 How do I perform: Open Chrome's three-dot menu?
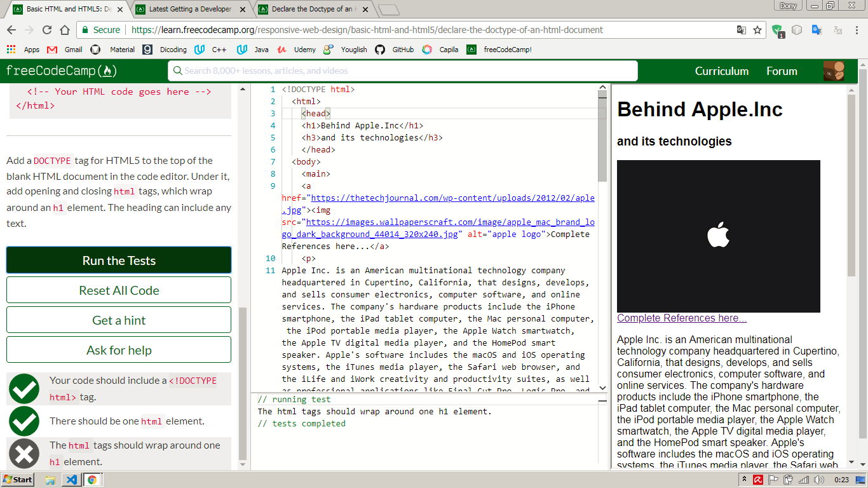coord(857,30)
